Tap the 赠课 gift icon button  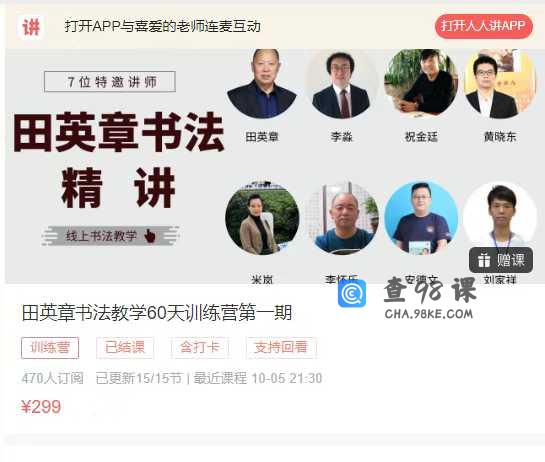click(501, 260)
